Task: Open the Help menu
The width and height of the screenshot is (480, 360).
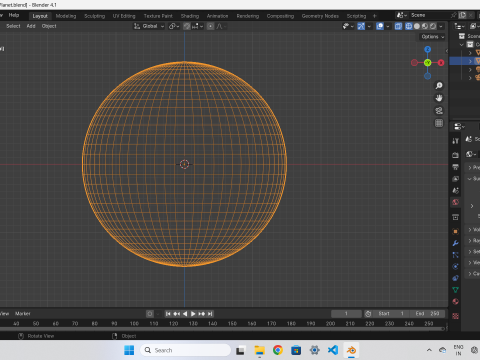Action: point(14,15)
